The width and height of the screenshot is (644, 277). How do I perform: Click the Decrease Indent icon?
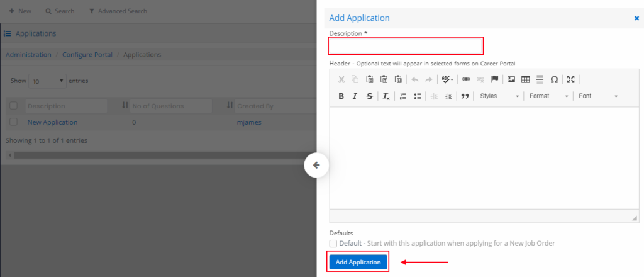tap(434, 96)
